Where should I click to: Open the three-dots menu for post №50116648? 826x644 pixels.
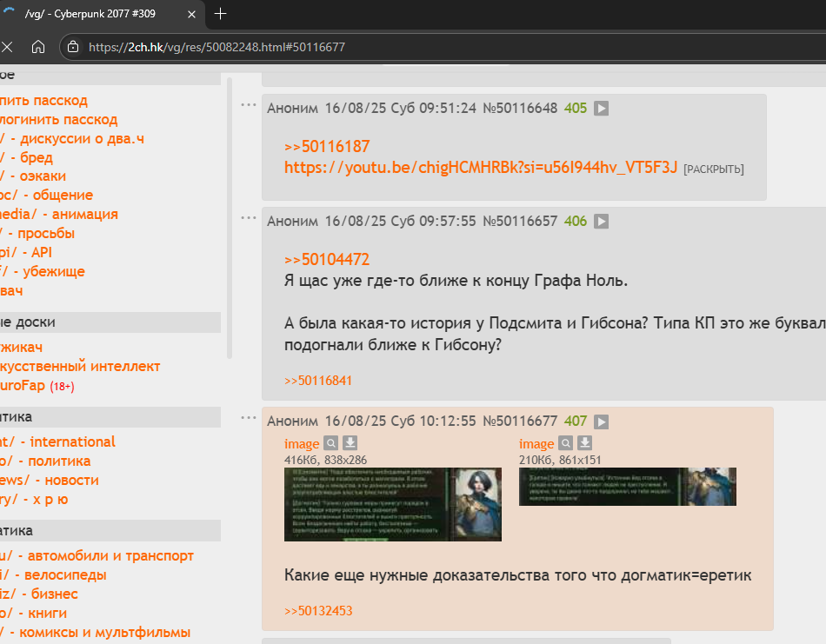pyautogui.click(x=249, y=105)
